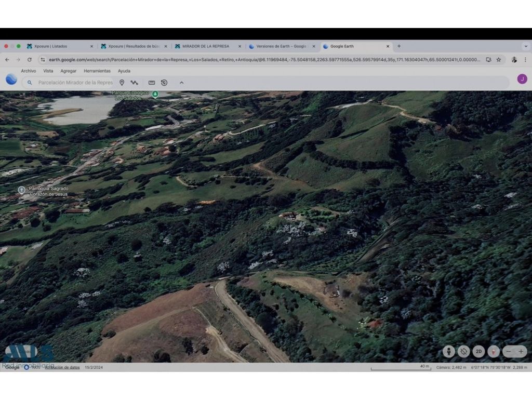Switch to MIRADOR DE LA REPRESA tab

pyautogui.click(x=206, y=46)
